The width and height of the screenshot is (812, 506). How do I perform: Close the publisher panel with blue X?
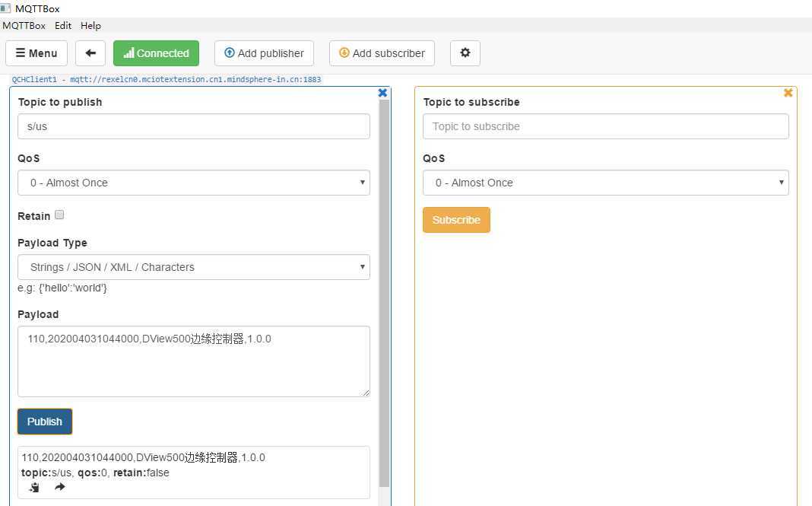[382, 93]
